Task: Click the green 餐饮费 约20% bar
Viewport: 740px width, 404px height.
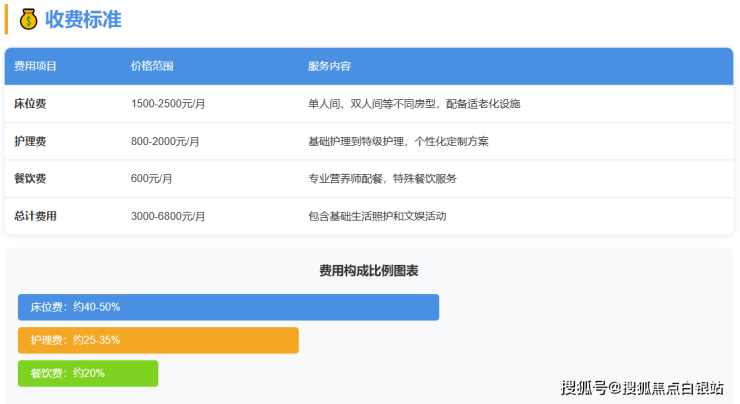Action: (88, 373)
